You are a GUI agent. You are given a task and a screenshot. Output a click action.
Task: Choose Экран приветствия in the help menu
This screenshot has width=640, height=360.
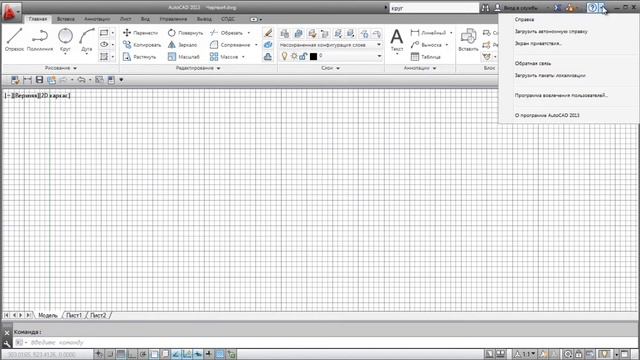[538, 43]
